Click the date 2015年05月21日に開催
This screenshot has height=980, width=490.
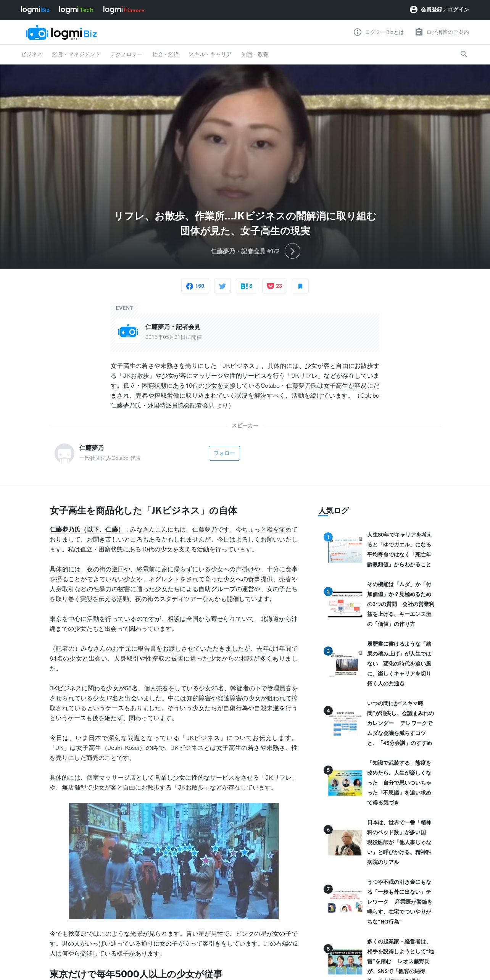[173, 337]
